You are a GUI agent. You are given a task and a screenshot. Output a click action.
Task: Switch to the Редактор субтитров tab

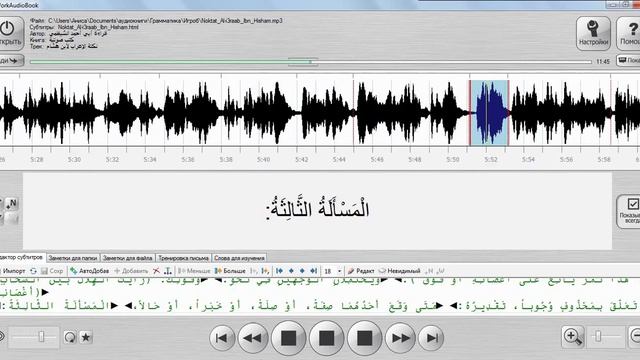pyautogui.click(x=22, y=258)
